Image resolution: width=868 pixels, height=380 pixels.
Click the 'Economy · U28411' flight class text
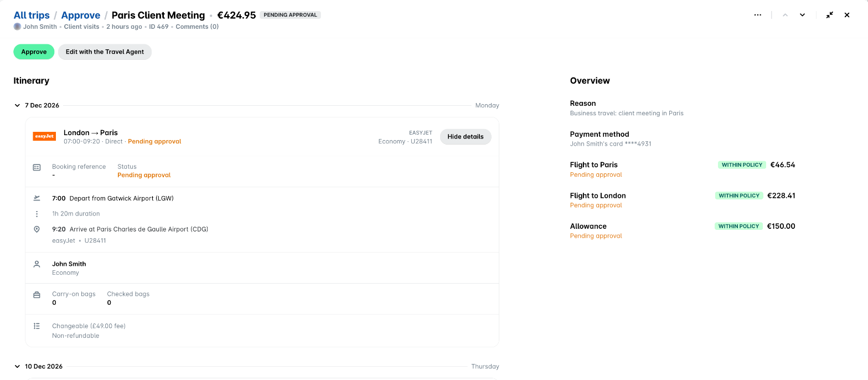405,142
